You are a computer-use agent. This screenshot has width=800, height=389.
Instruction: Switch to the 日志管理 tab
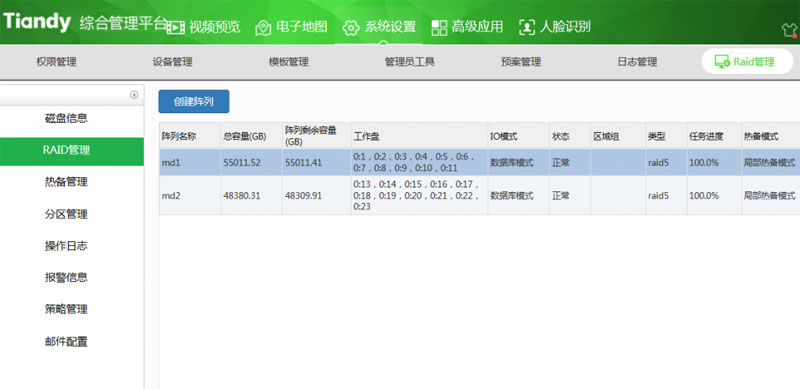pos(637,62)
